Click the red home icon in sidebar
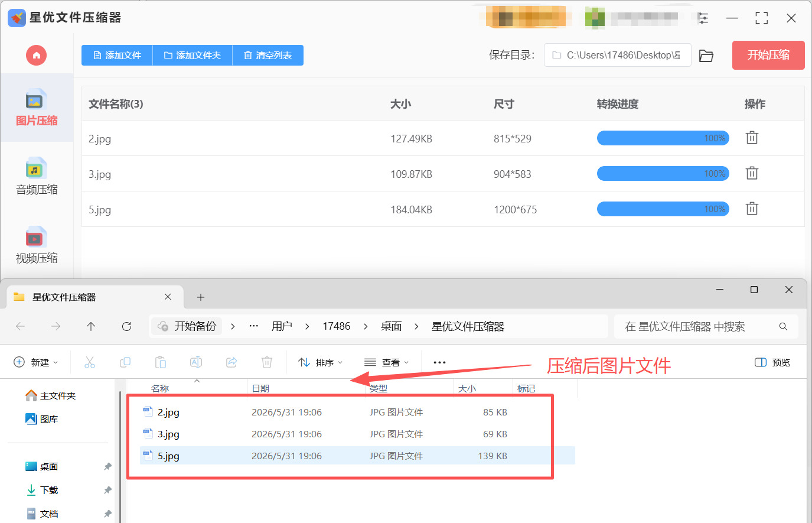This screenshot has height=523, width=812. coord(36,56)
